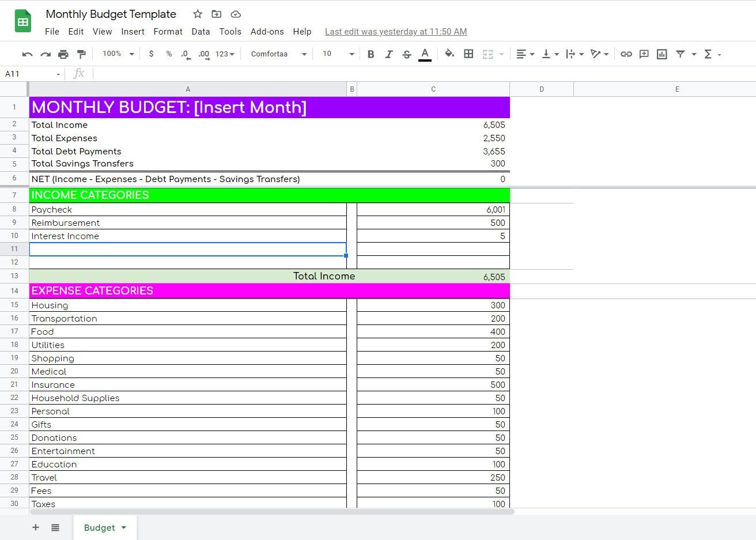Image resolution: width=756 pixels, height=540 pixels.
Task: Open the All Sheets list icon
Action: (55, 527)
